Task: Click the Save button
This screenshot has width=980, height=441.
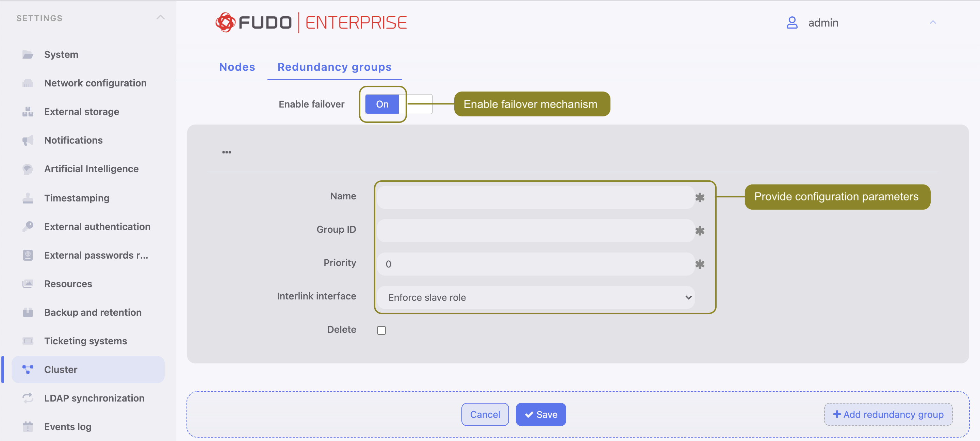Action: 541,414
